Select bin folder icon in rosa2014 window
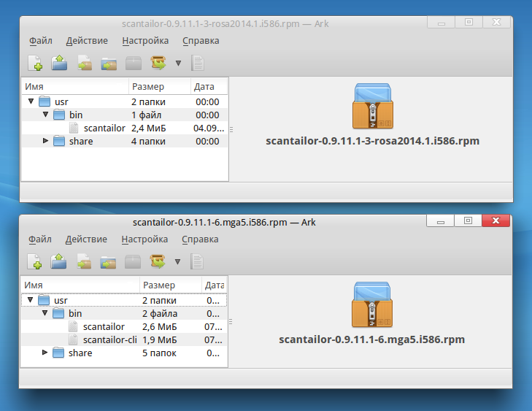 pos(59,115)
